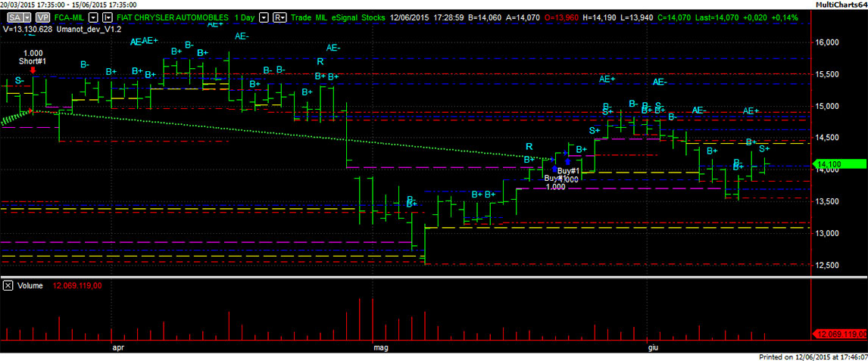The height and width of the screenshot is (361, 868).
Task: Click the blue Buy#1 arrow marker
Action: click(567, 161)
